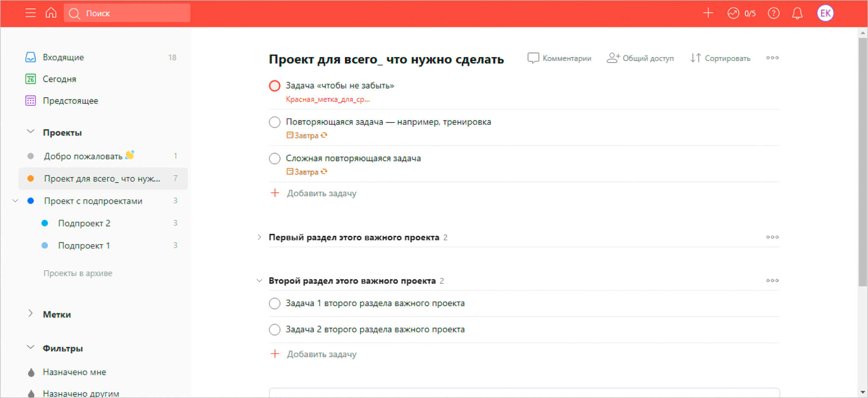Open project more options menu
Image resolution: width=868 pixels, height=398 pixels.
coord(772,58)
